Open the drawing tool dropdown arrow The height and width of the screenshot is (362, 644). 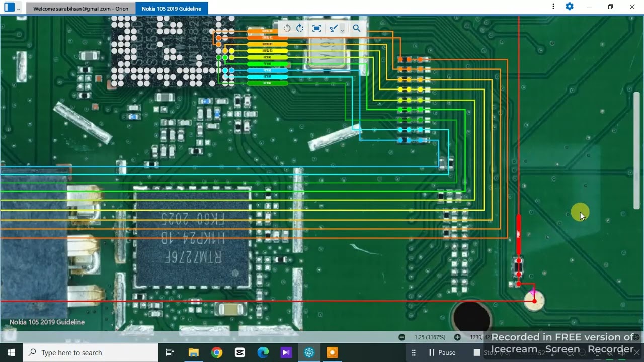[x=342, y=30]
